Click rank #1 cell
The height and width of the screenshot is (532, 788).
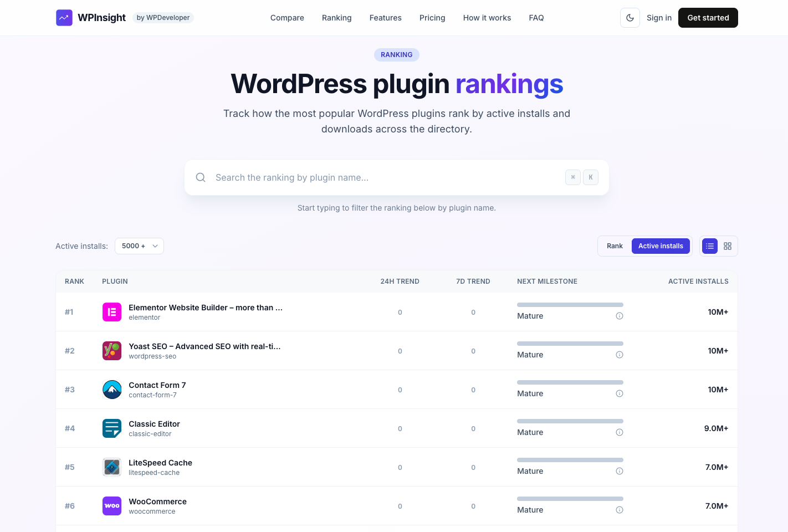[x=69, y=312]
